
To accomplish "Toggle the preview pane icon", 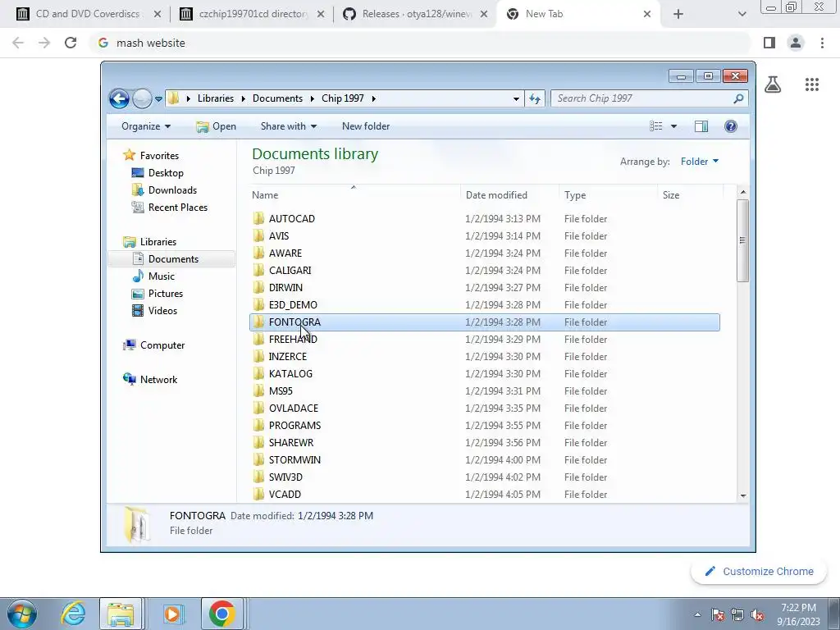I will coord(701,126).
